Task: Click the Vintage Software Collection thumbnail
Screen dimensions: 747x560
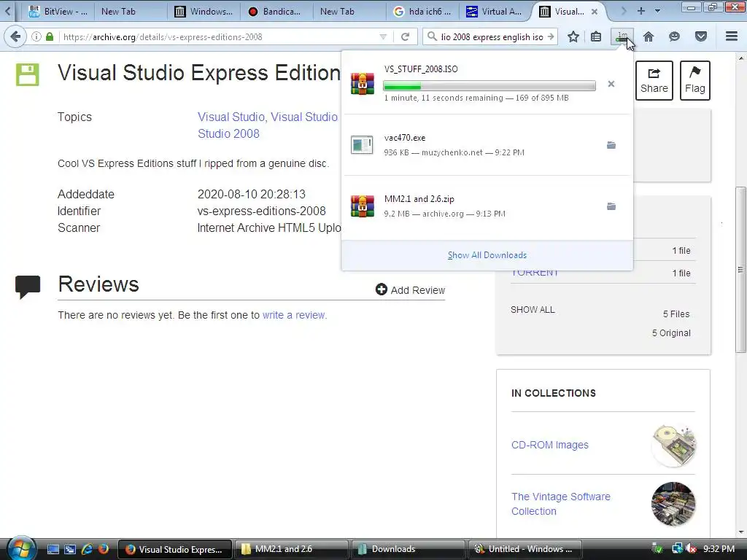Action: pos(673,505)
